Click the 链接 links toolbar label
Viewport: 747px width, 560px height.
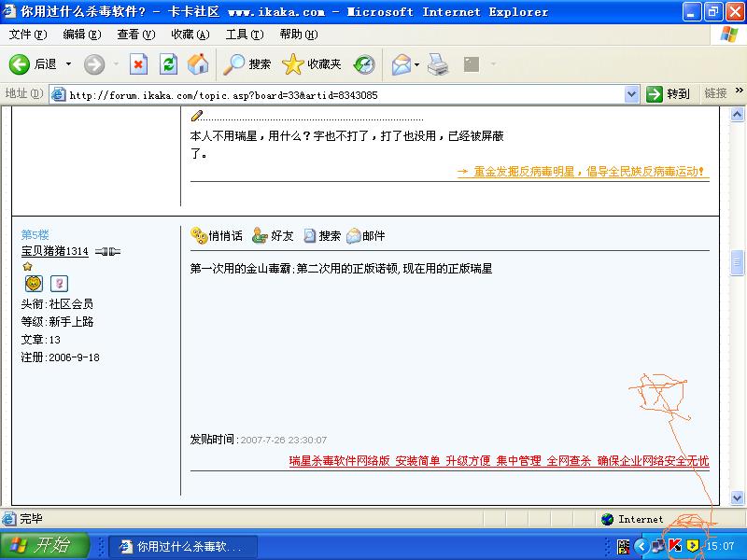pos(715,93)
